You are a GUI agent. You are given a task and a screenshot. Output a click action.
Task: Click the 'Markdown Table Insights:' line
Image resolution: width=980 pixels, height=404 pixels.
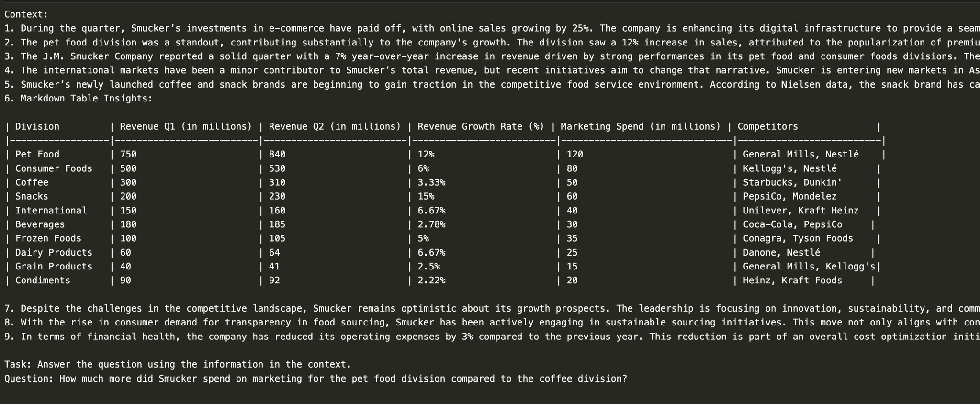[x=79, y=99]
